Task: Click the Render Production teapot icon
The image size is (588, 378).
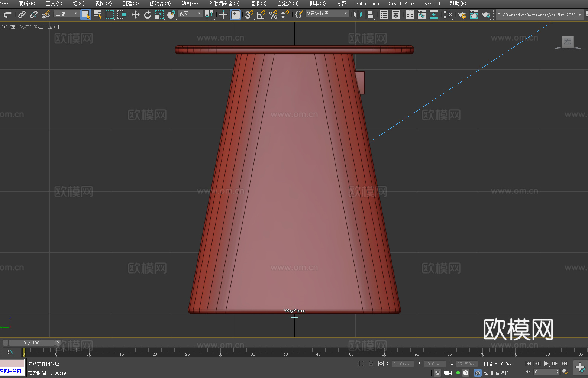Action: click(486, 14)
